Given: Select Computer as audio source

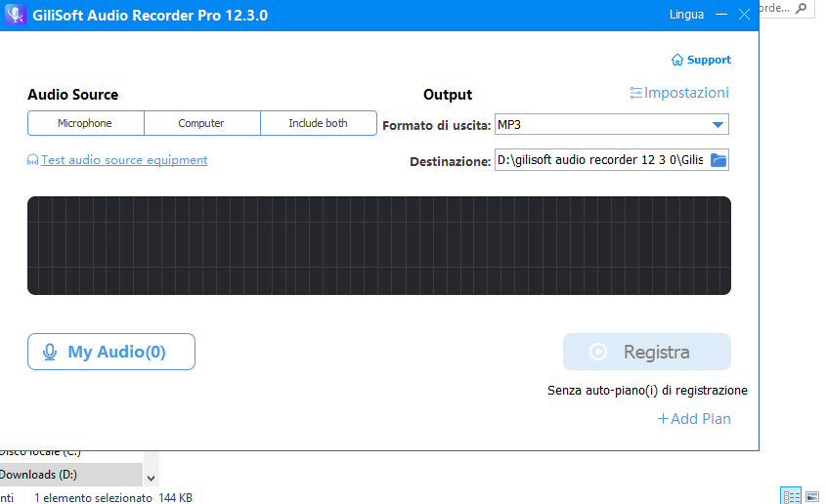Looking at the screenshot, I should coord(201,123).
